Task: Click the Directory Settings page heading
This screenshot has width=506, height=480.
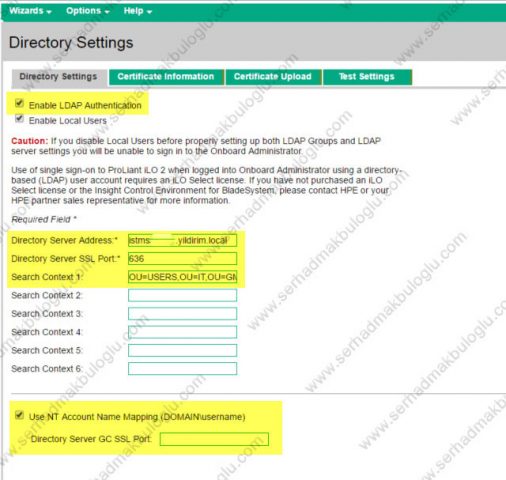Action: (71, 43)
